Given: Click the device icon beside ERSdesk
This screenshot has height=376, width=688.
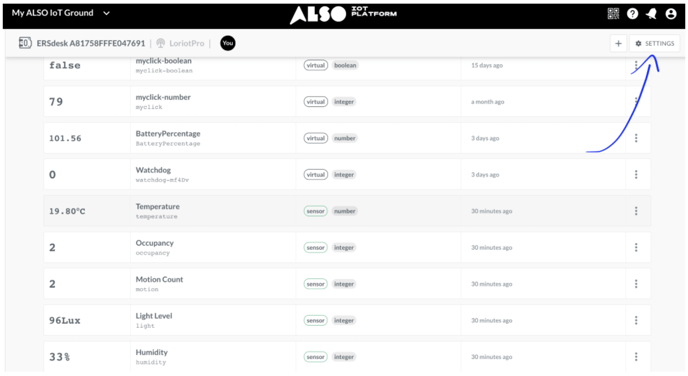Looking at the screenshot, I should pos(25,43).
